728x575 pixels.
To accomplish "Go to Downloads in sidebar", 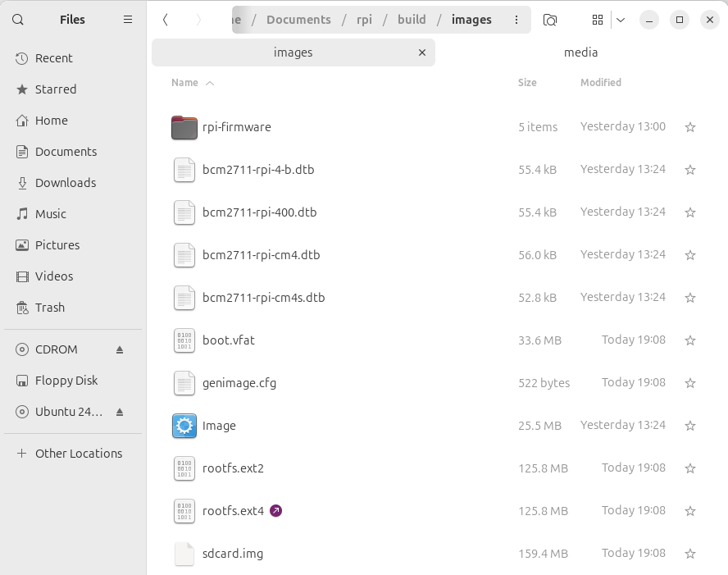I will click(x=66, y=183).
